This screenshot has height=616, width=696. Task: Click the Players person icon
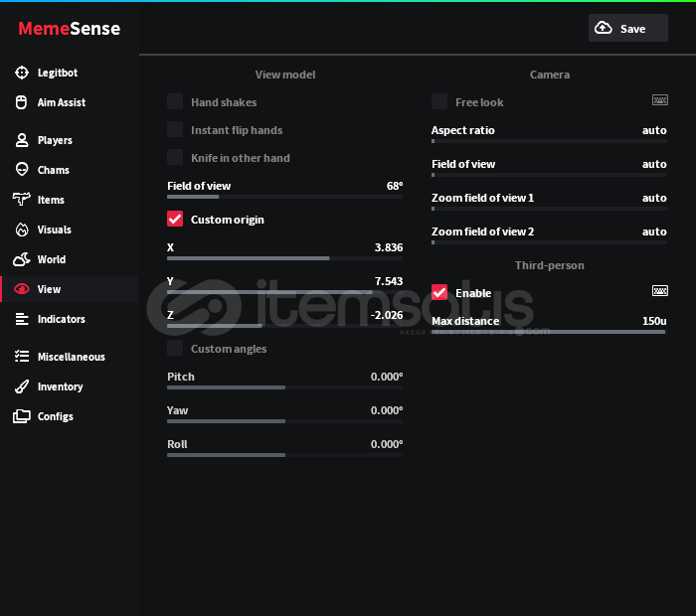21,140
